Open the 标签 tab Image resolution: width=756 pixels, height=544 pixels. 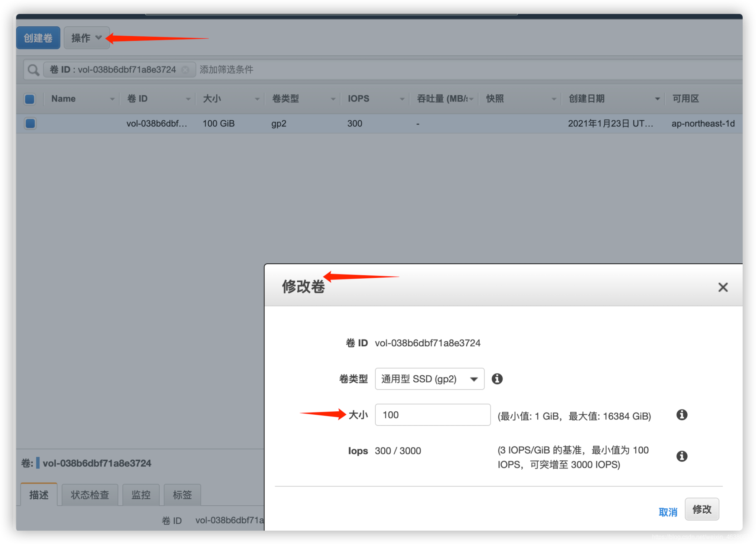182,495
